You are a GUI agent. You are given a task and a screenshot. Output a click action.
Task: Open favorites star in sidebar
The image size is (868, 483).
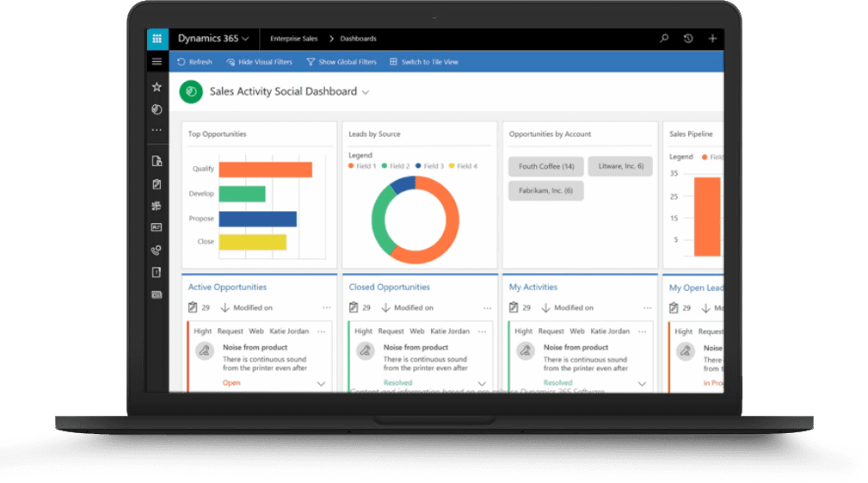157,87
